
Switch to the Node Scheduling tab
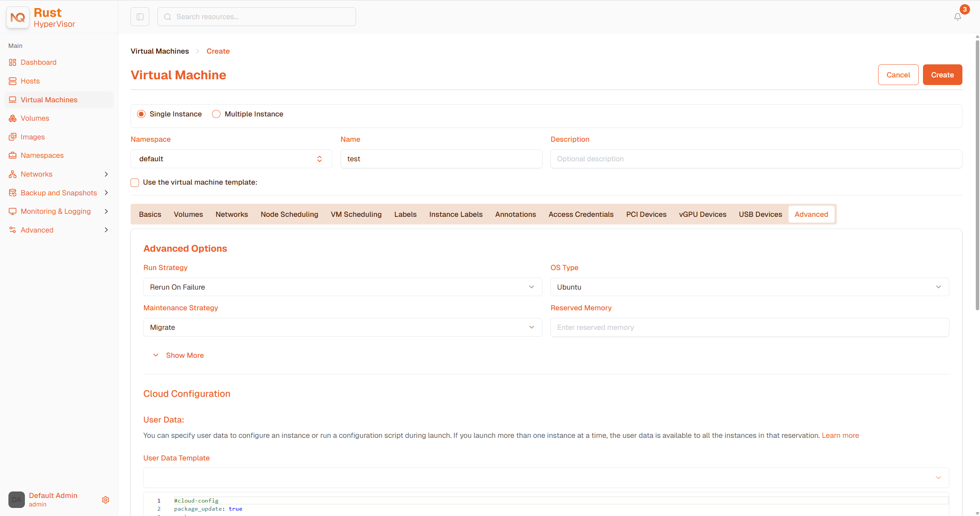pyautogui.click(x=289, y=214)
